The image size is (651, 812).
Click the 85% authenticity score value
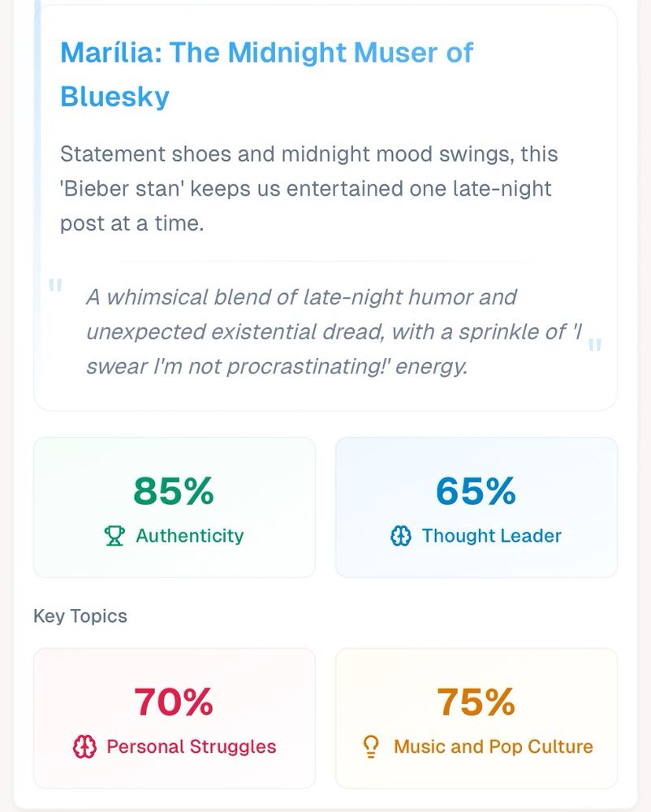(x=174, y=491)
